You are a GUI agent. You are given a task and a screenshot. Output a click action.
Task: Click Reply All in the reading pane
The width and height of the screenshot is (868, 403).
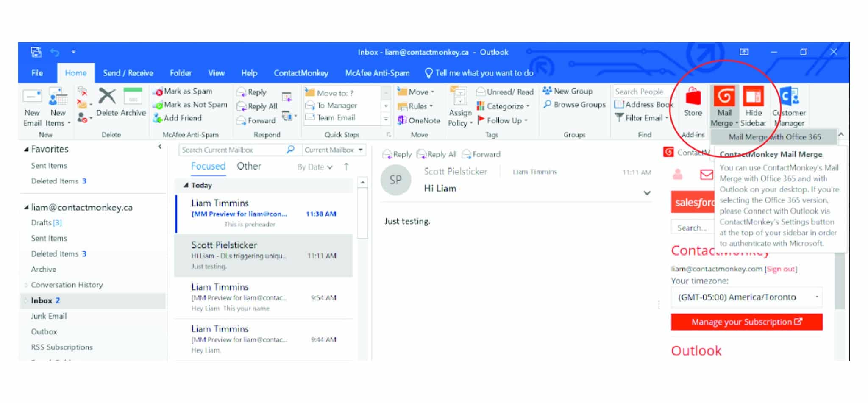[x=437, y=154]
